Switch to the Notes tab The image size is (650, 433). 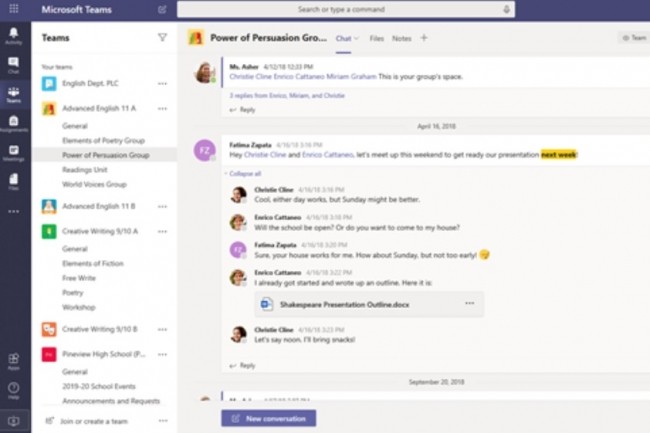tap(402, 39)
